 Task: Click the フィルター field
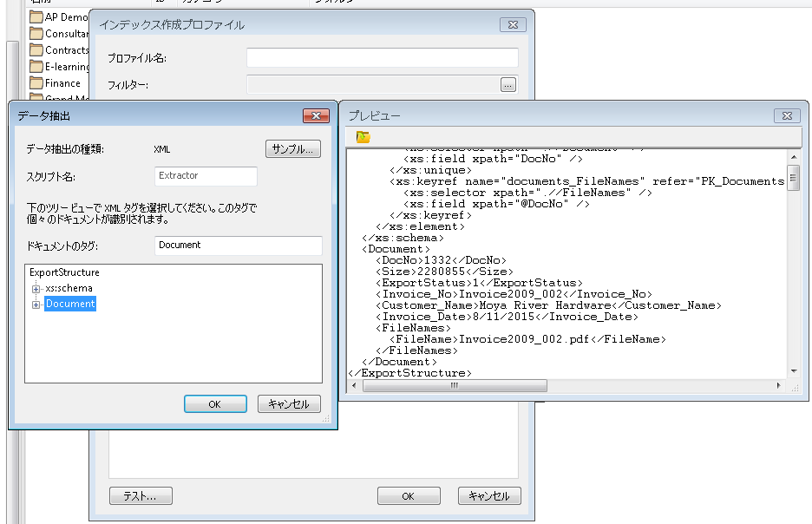click(373, 85)
